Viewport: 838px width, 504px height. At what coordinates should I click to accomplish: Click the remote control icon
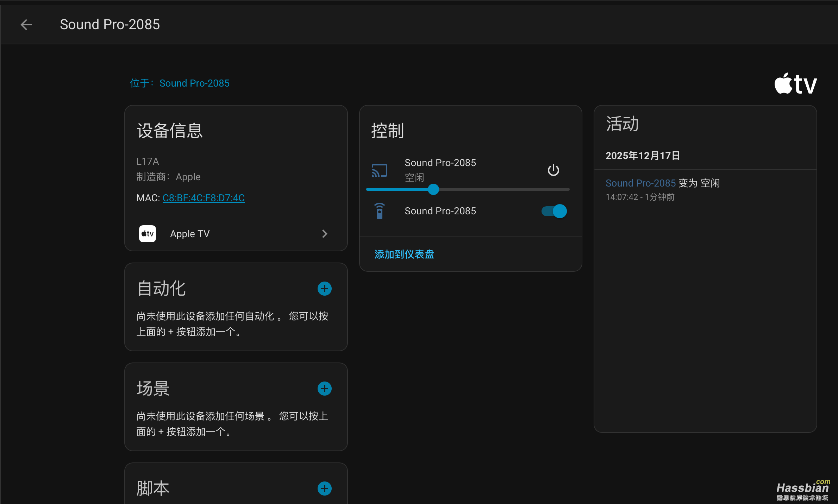coord(379,211)
